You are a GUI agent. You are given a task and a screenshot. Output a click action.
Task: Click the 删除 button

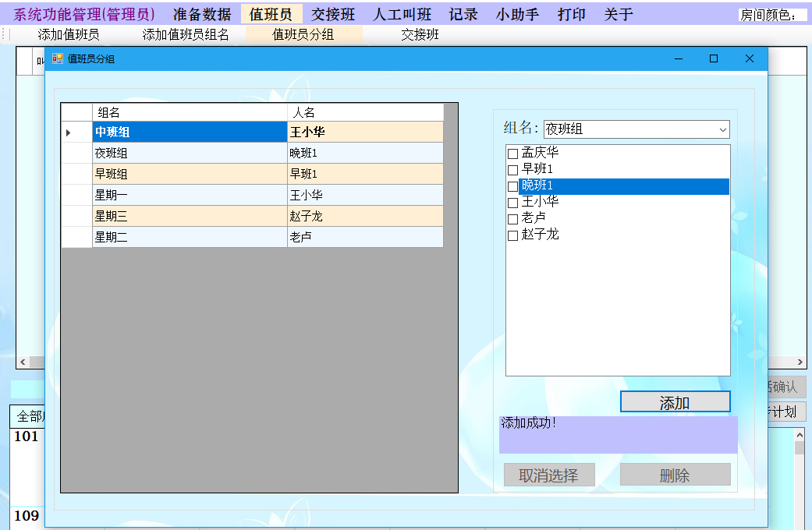click(x=675, y=475)
